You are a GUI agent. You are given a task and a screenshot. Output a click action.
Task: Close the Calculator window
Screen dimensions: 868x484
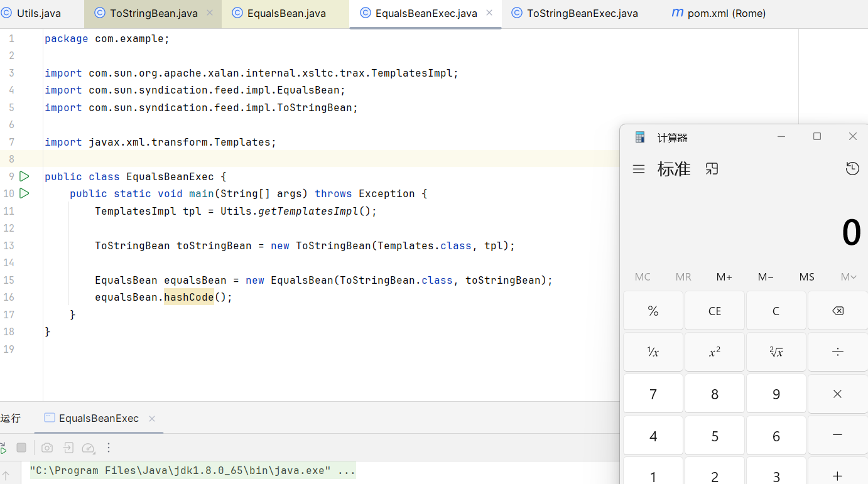(852, 136)
